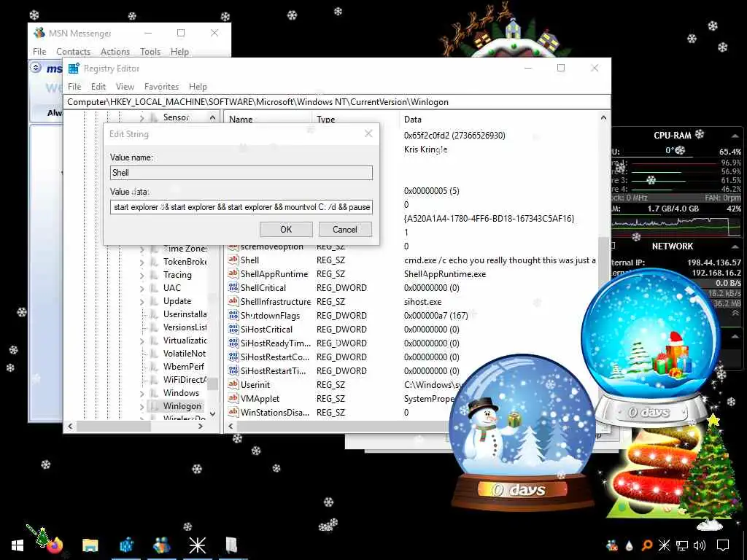Viewport: 747px width, 560px height.
Task: Open the Windows Start menu
Action: click(18, 545)
